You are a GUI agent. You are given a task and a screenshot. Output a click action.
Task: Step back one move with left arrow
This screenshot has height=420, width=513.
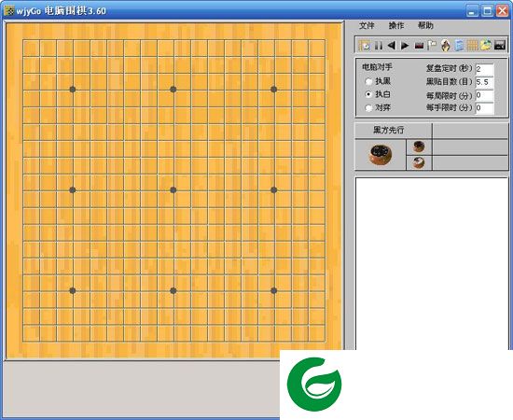click(x=392, y=45)
